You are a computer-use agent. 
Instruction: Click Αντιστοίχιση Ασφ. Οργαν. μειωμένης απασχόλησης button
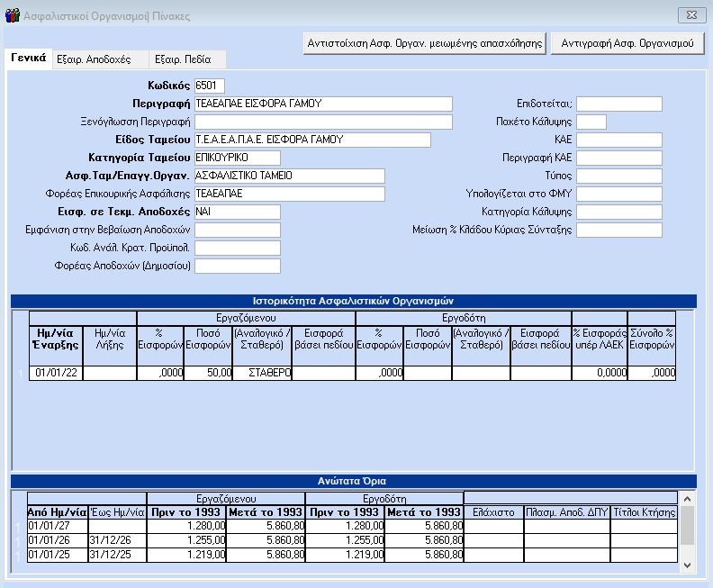point(426,42)
